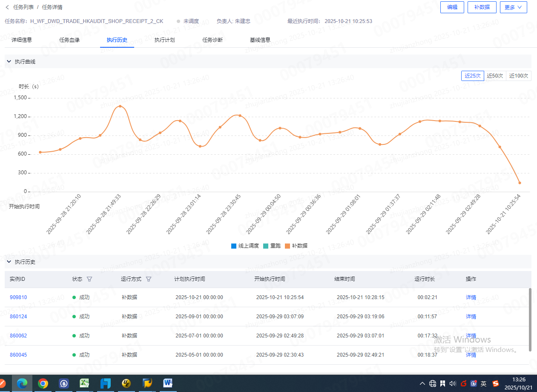The height and width of the screenshot is (392, 537).
Task: Click the 编辑 button
Action: 452,7
